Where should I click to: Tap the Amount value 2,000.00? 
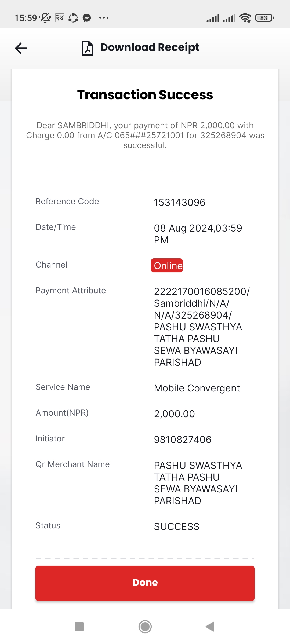[174, 414]
